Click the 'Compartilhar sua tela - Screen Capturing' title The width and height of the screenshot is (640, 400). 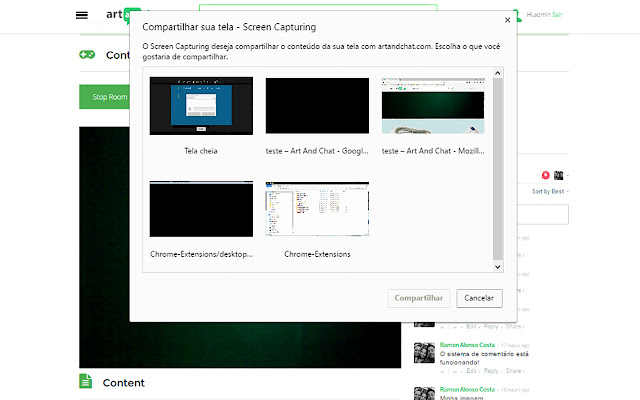pos(229,27)
